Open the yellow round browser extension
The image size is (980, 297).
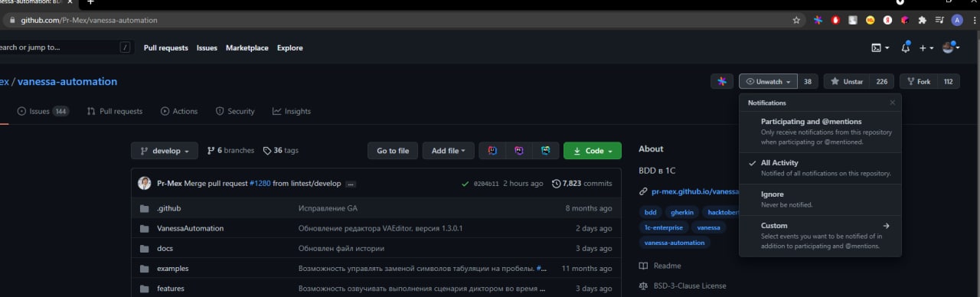871,20
